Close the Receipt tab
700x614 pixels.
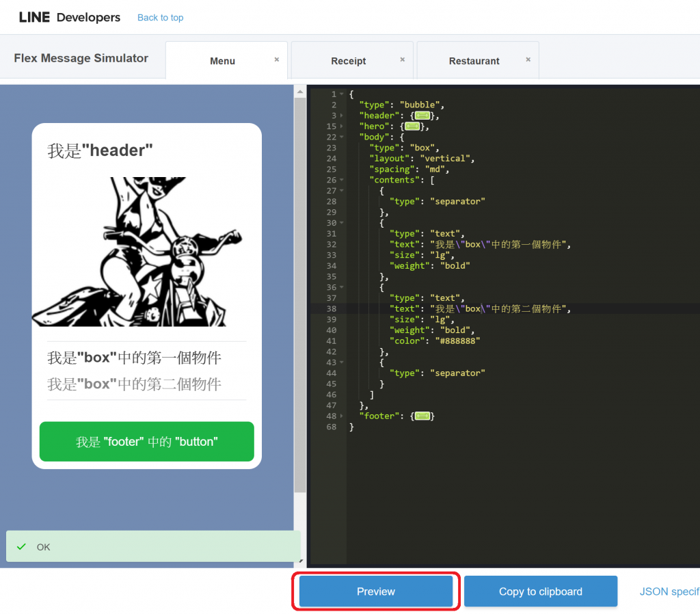click(x=403, y=59)
